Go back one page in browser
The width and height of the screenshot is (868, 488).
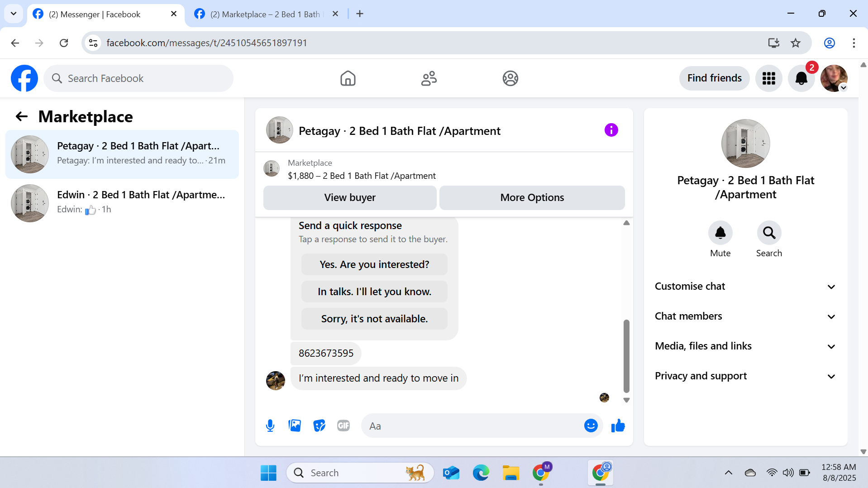(x=15, y=43)
